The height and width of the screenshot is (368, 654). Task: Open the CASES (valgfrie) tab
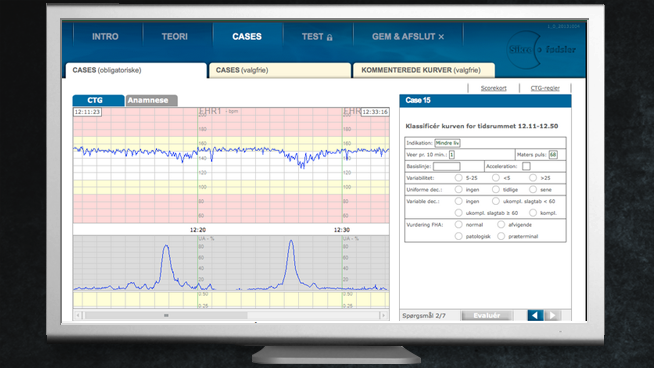coord(280,70)
